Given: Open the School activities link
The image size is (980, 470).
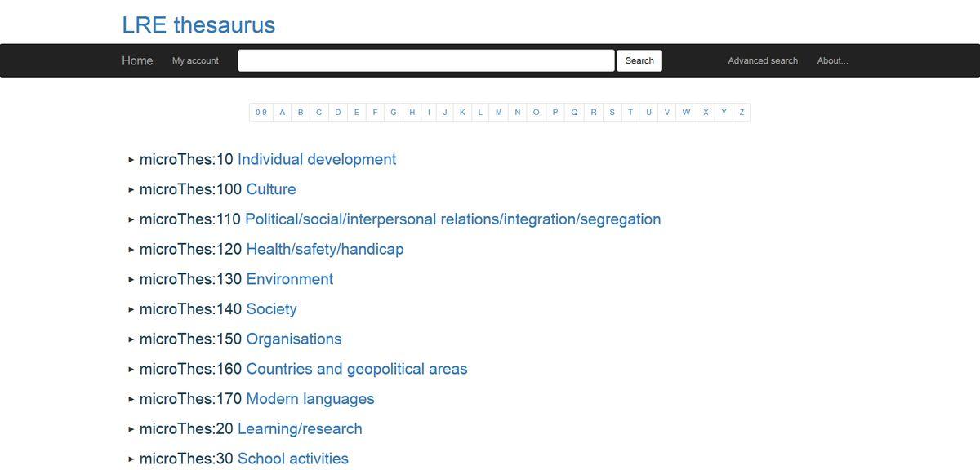Looking at the screenshot, I should pos(292,459).
